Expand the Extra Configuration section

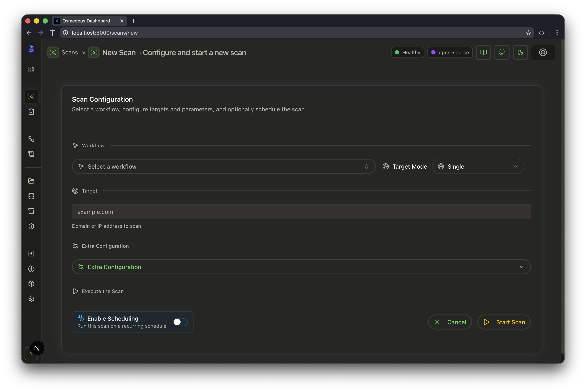coord(301,267)
